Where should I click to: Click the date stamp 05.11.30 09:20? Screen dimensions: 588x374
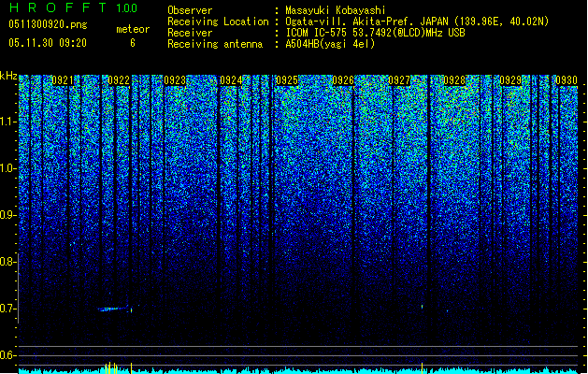click(48, 43)
